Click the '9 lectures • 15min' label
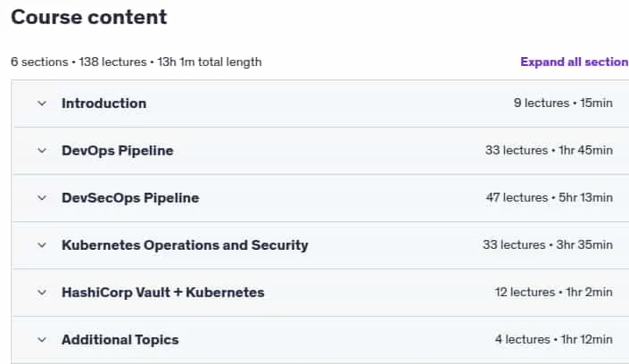The height and width of the screenshot is (364, 629). [563, 103]
